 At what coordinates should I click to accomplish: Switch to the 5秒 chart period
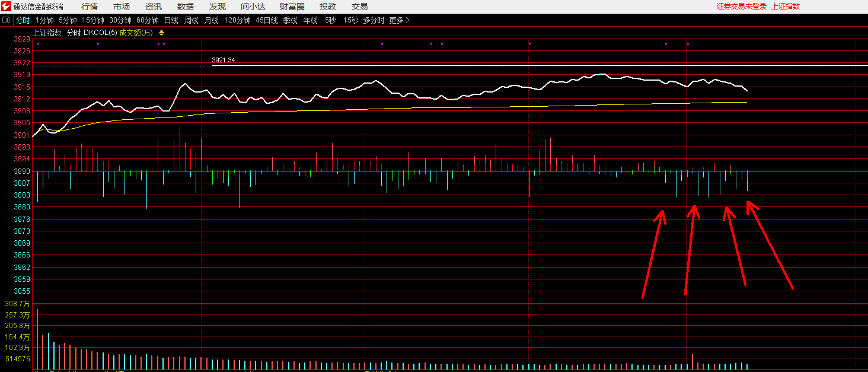(x=330, y=20)
